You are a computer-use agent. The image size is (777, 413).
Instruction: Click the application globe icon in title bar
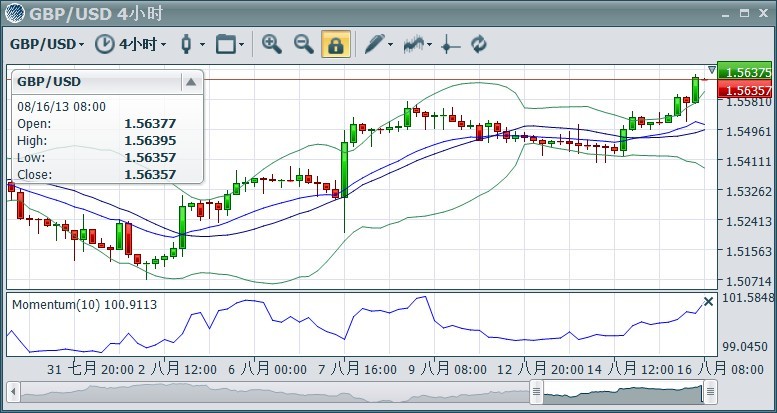14,13
